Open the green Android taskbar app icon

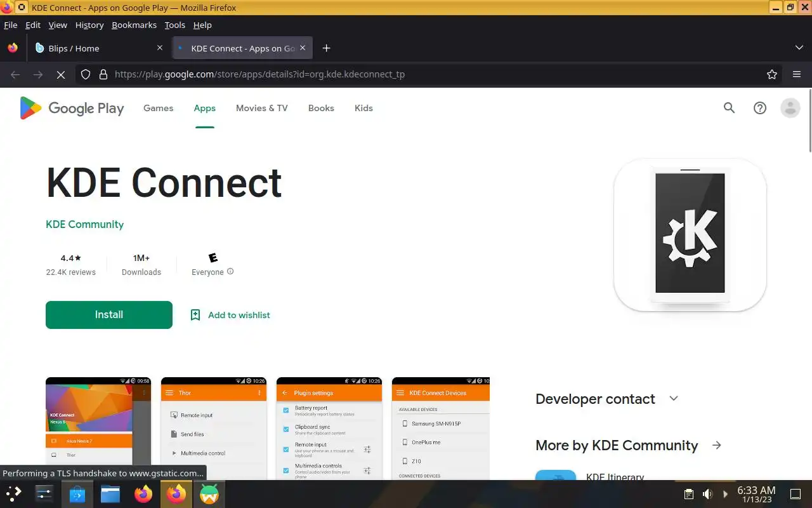coord(209,493)
